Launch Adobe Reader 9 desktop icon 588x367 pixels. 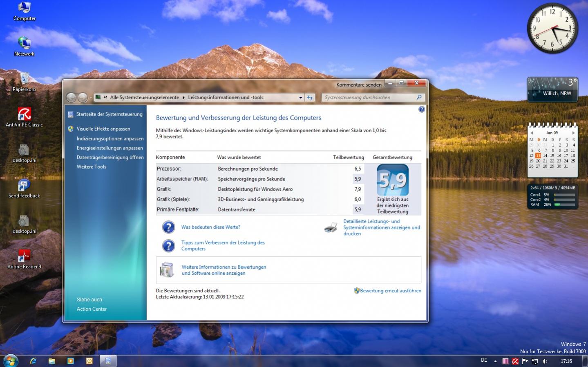(25, 259)
